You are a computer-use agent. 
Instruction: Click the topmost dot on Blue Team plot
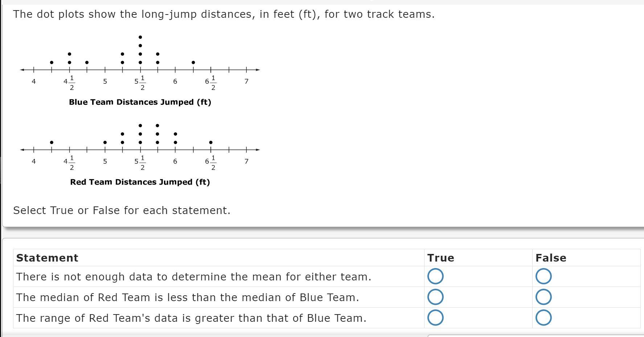tap(140, 37)
